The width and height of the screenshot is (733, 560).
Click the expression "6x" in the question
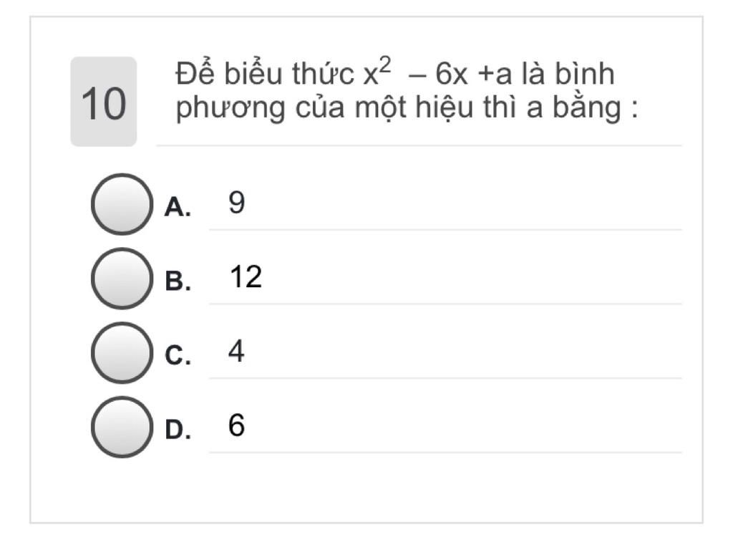click(451, 74)
